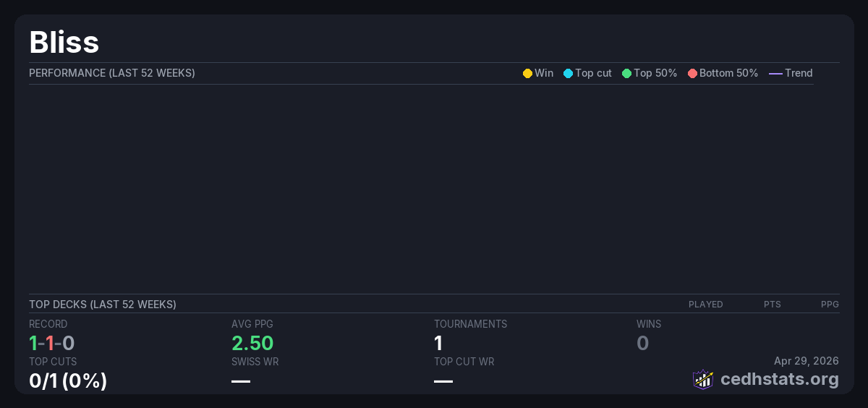Click the Bliss player name heading

pos(64,42)
